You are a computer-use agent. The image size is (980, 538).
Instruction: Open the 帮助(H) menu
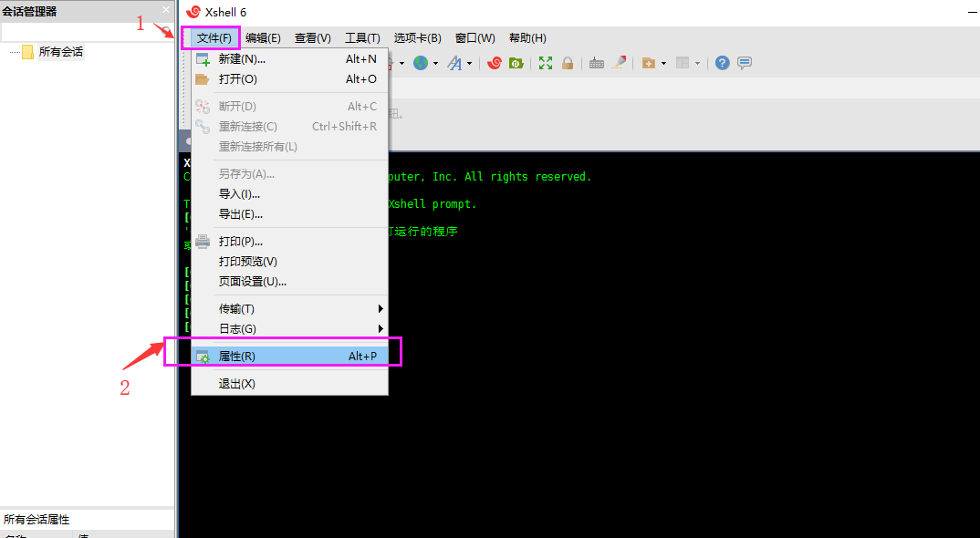[527, 38]
